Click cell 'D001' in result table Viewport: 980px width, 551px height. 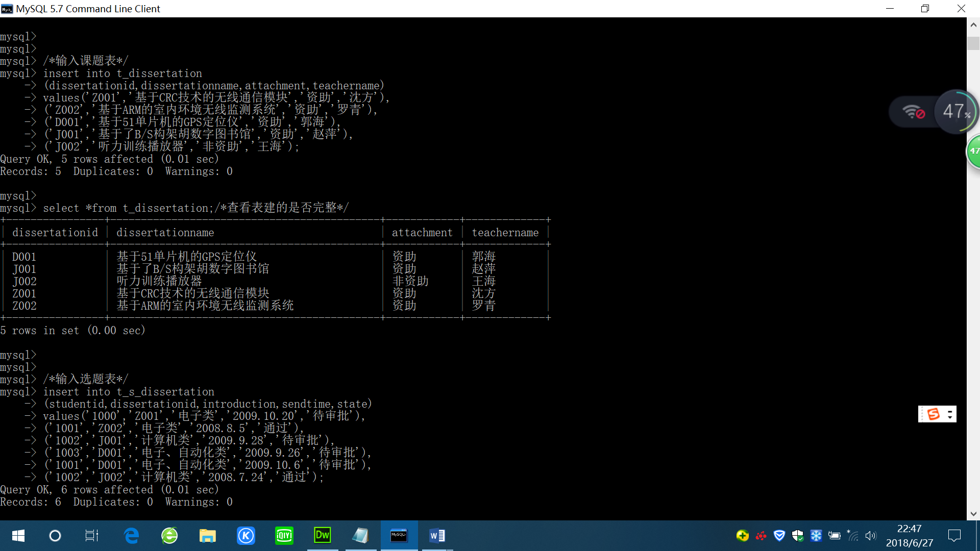(24, 257)
